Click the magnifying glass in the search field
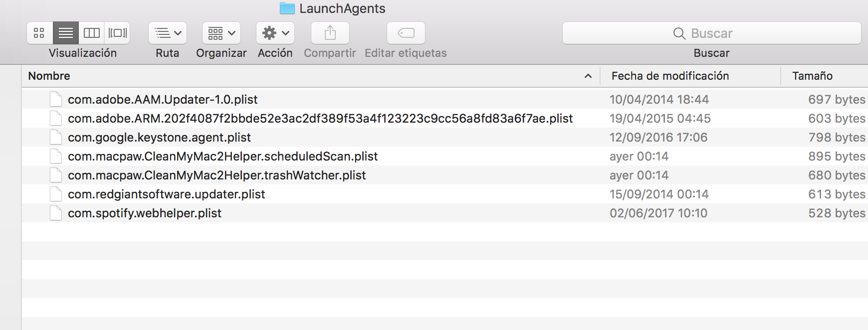This screenshot has height=330, width=868. (679, 33)
